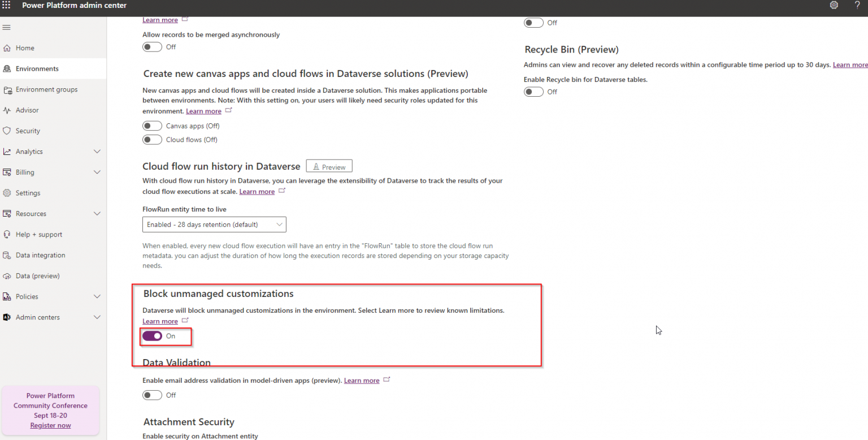Select Settings in the sidebar
868x440 pixels.
coord(27,192)
